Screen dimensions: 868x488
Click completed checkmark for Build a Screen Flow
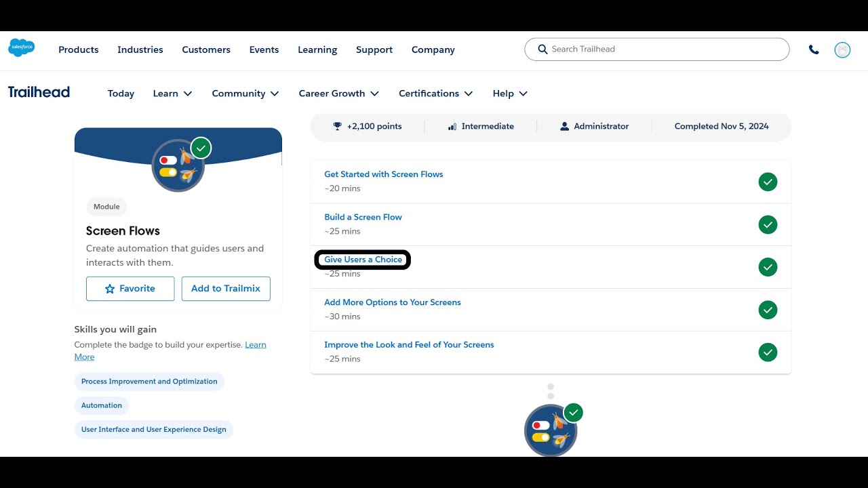(x=768, y=224)
